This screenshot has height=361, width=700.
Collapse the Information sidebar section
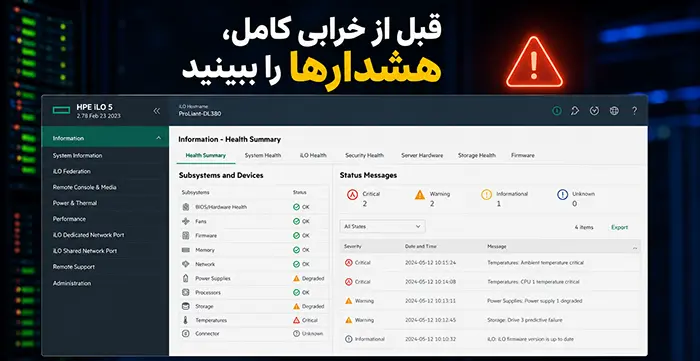[158, 138]
